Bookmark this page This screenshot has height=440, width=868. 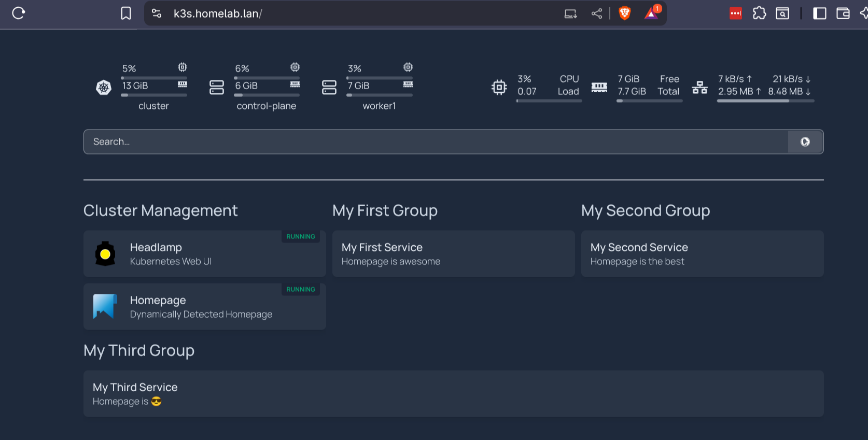click(126, 13)
